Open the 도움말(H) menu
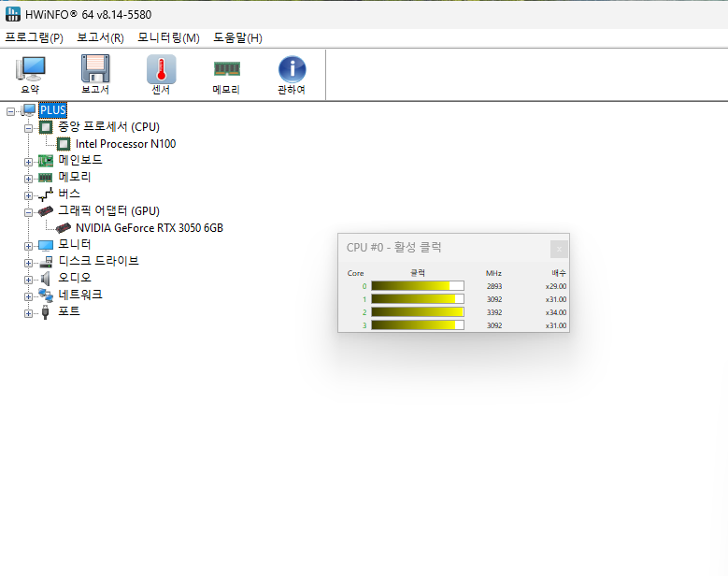Image resolution: width=728 pixels, height=576 pixels. (x=237, y=37)
